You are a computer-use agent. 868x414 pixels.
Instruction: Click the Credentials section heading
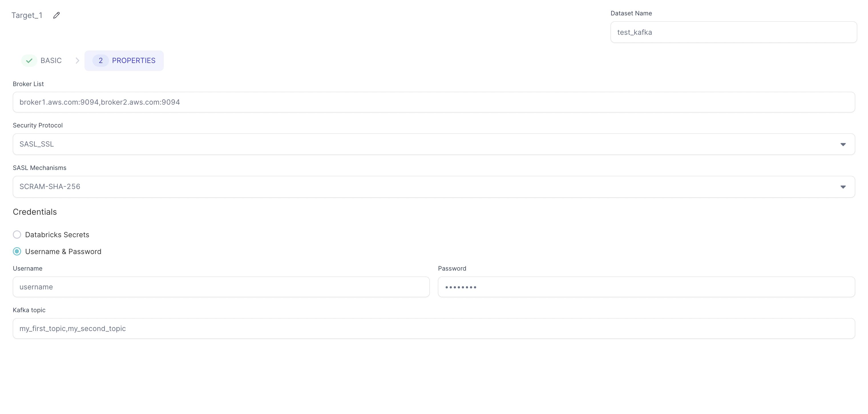click(x=35, y=212)
